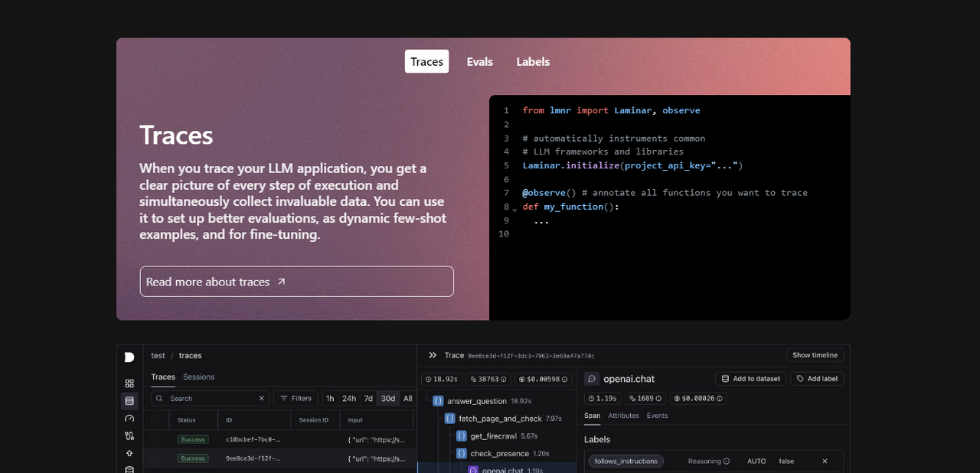
Task: Open the dashboard grid icon in sidebar
Action: pos(129,383)
